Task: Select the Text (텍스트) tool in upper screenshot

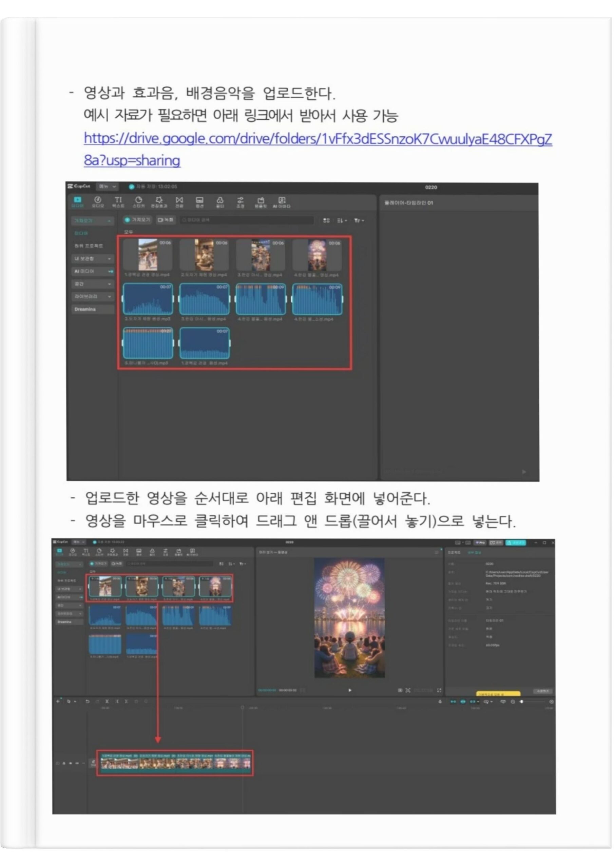Action: [x=118, y=202]
